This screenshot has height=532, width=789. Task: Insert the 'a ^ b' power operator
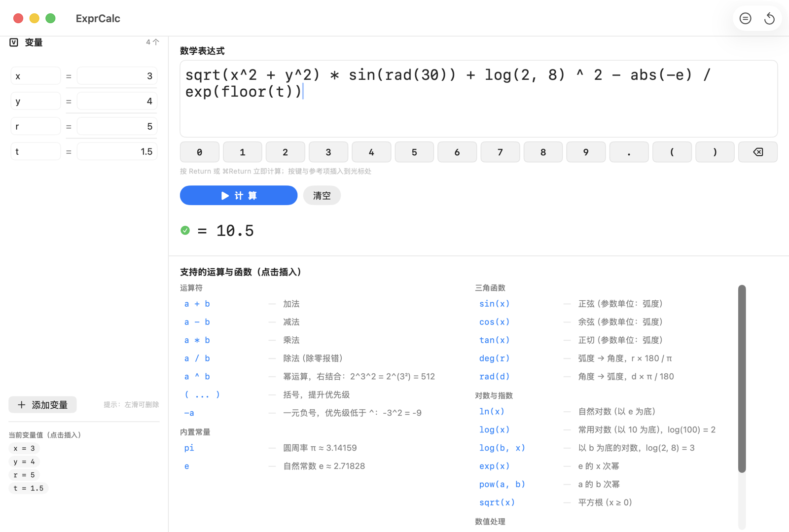[x=197, y=377]
